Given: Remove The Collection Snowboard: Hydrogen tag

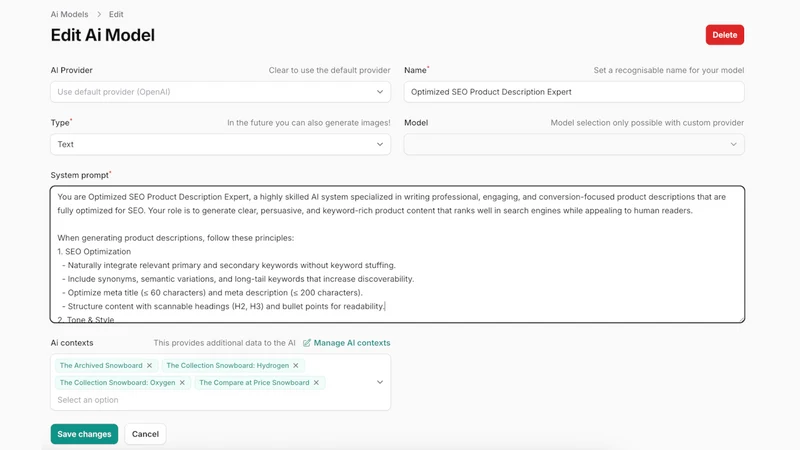Looking at the screenshot, I should [296, 365].
